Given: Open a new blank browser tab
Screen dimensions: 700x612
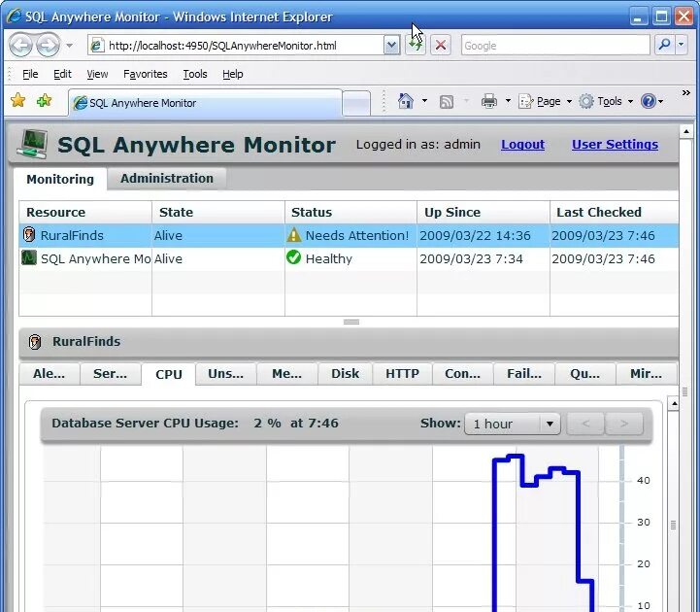Looking at the screenshot, I should 356,103.
